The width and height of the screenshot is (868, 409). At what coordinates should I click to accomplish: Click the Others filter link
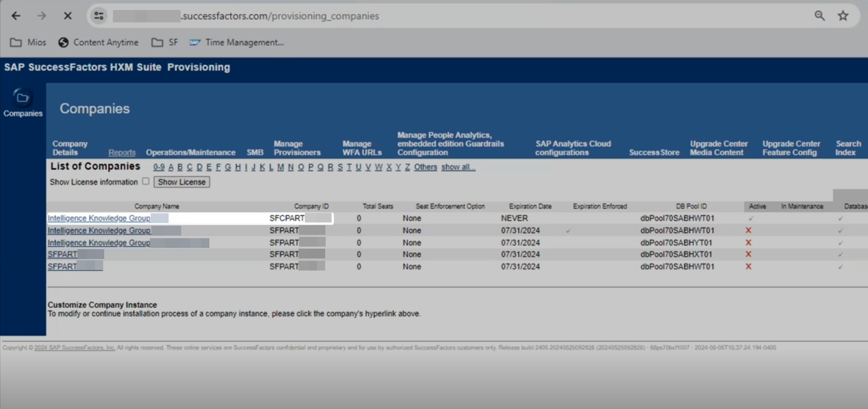click(x=425, y=167)
